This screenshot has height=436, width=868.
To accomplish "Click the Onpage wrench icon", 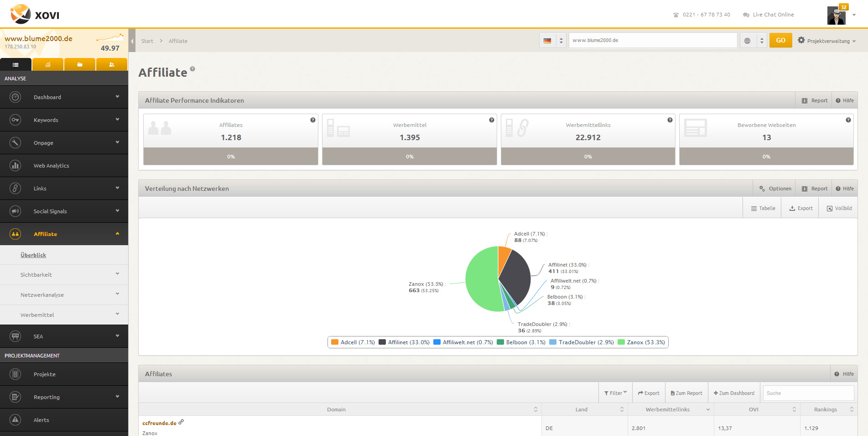I will [x=16, y=143].
